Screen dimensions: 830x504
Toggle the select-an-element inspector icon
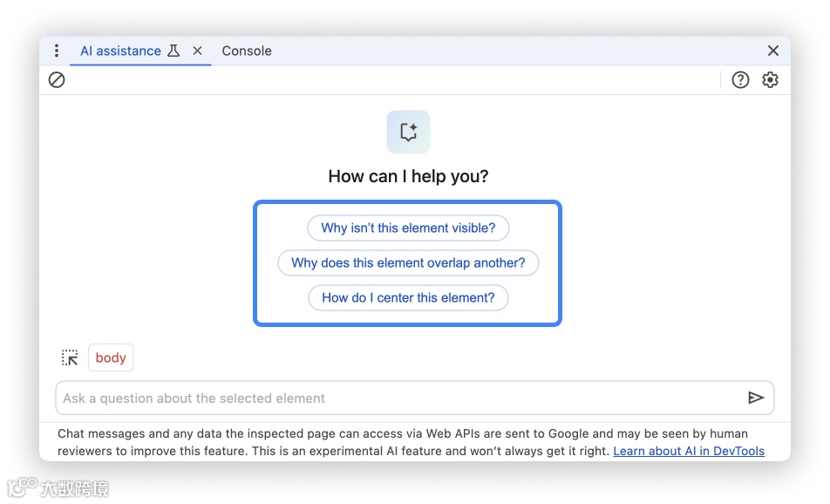click(x=70, y=358)
